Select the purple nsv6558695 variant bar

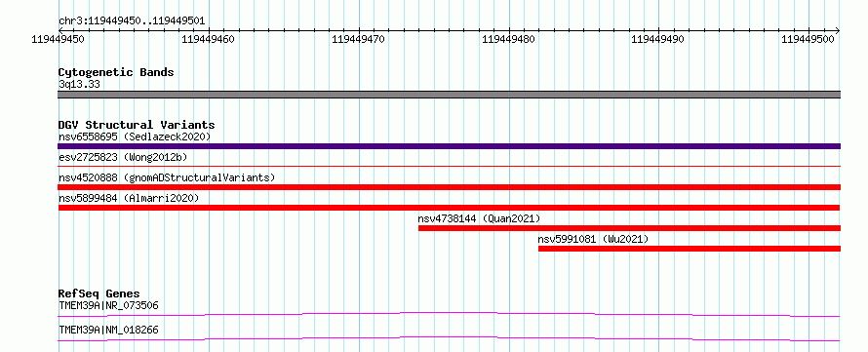pyautogui.click(x=449, y=146)
